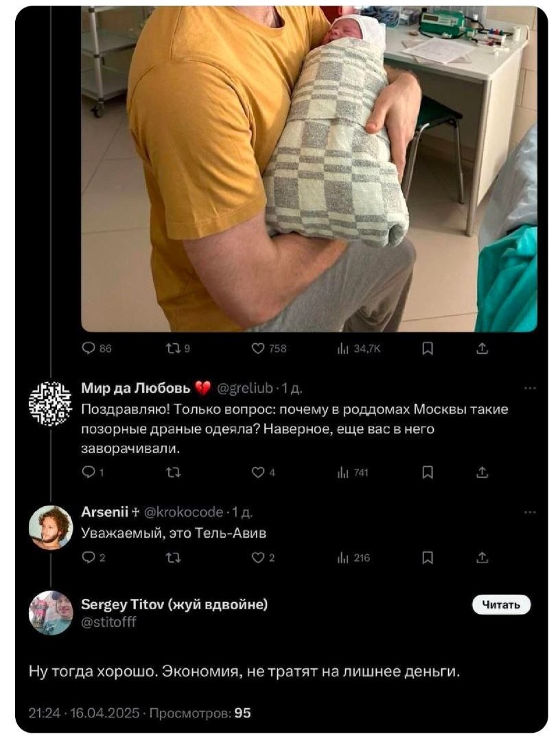Open more options for Arsenii's reply
The width and height of the screenshot is (560, 741).
(x=529, y=512)
